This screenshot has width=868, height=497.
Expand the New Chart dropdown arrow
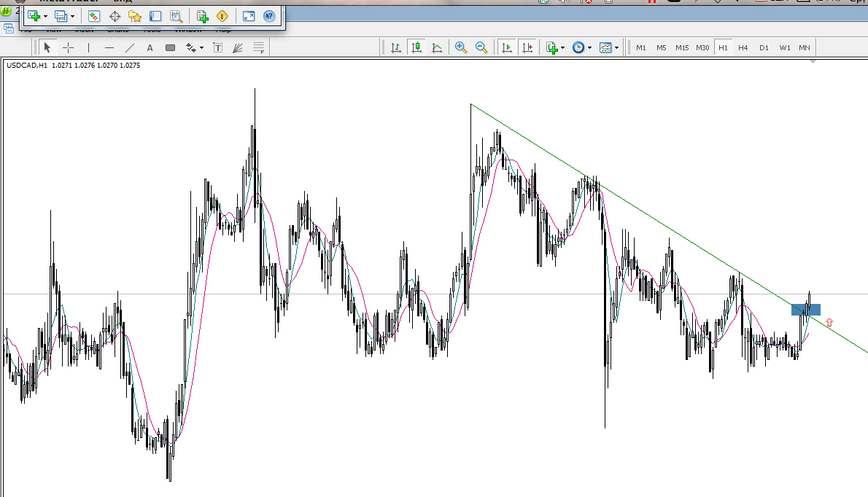point(45,17)
